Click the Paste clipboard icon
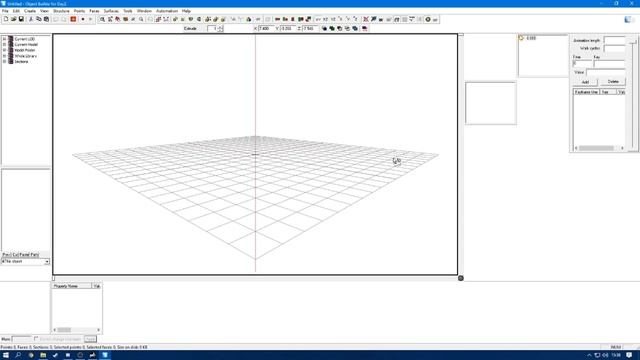This screenshot has width=640, height=360. (46, 19)
